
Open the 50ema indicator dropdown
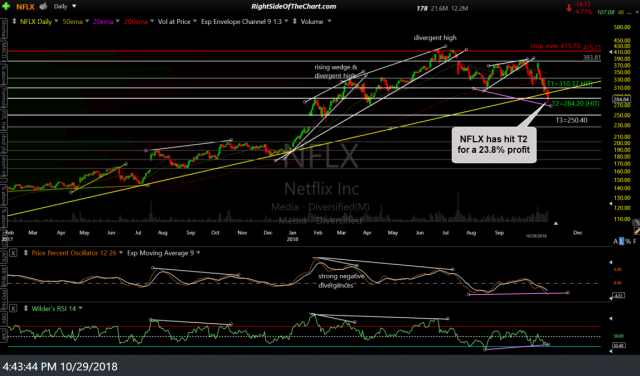coord(87,21)
